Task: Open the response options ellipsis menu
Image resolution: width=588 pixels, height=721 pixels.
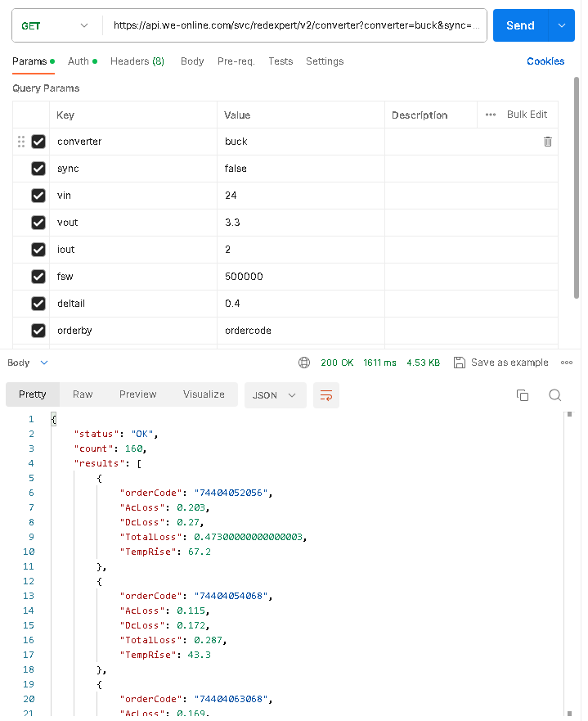Action: click(567, 362)
